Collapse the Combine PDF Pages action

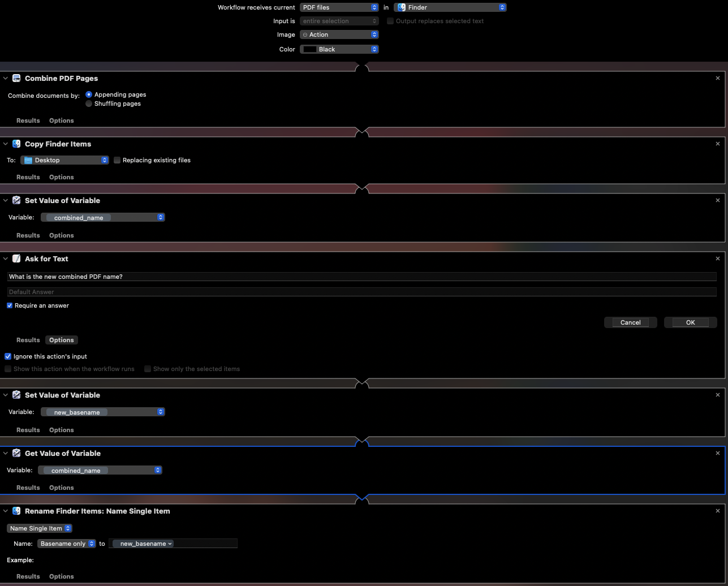pos(5,78)
